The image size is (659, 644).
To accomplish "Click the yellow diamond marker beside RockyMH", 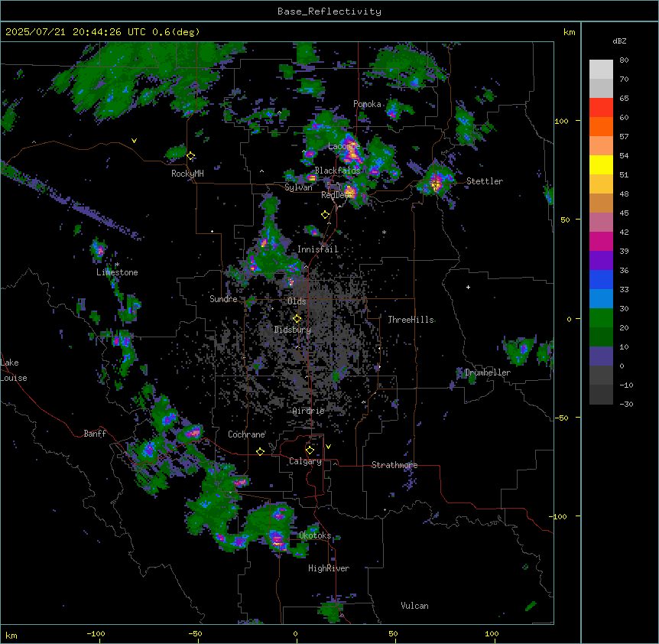I will coord(191,156).
